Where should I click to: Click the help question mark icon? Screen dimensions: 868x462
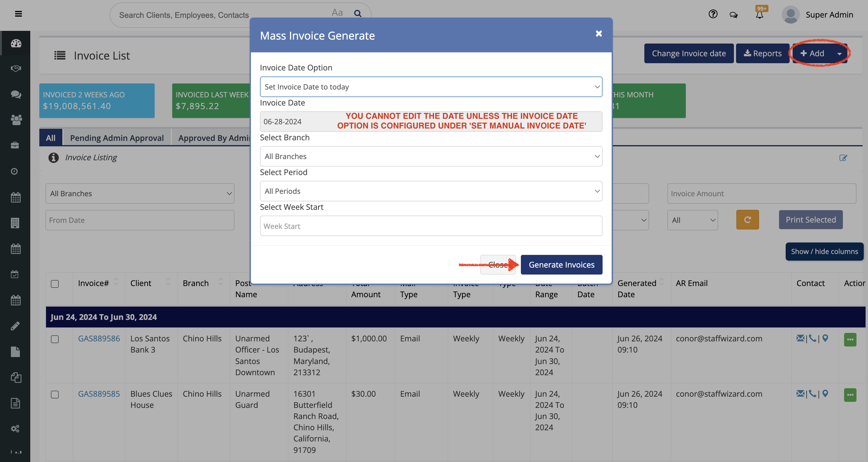coord(713,14)
